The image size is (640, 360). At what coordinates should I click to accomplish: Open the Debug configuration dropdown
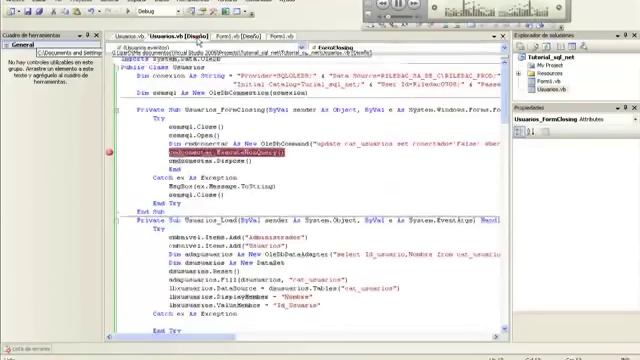[x=178, y=11]
